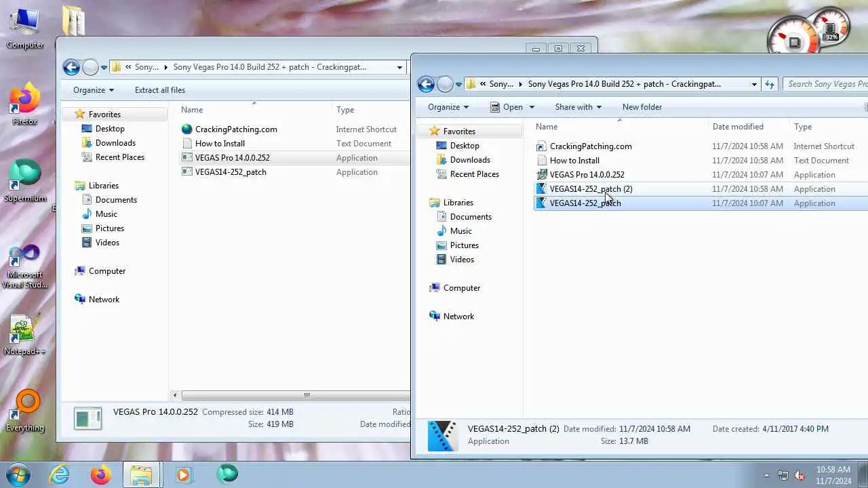Sort by Name column in front window
Viewport: 868px width, 488px height.
click(x=547, y=127)
